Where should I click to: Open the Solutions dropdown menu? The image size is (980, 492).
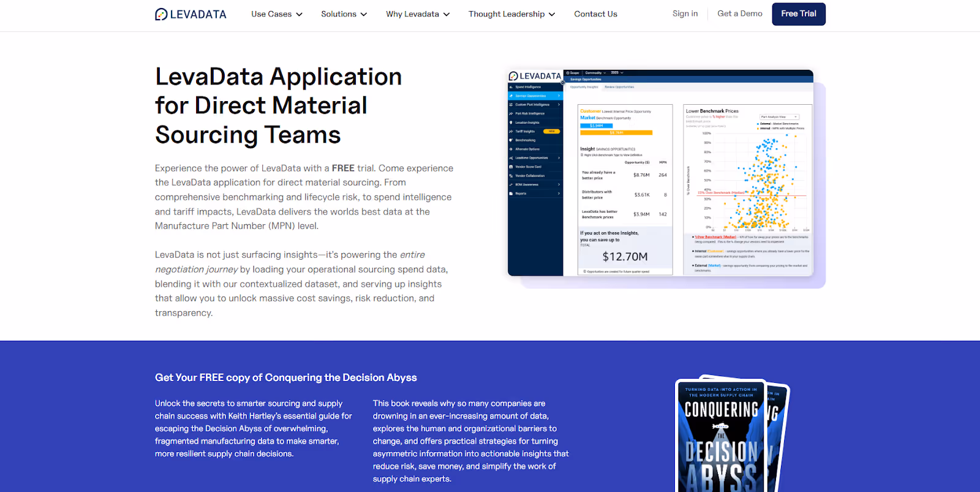[x=344, y=14]
